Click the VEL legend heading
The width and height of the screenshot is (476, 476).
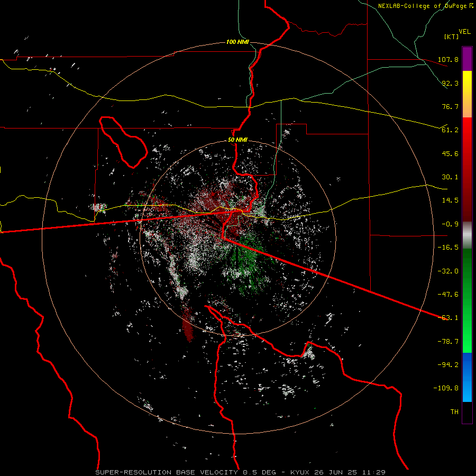click(464, 32)
